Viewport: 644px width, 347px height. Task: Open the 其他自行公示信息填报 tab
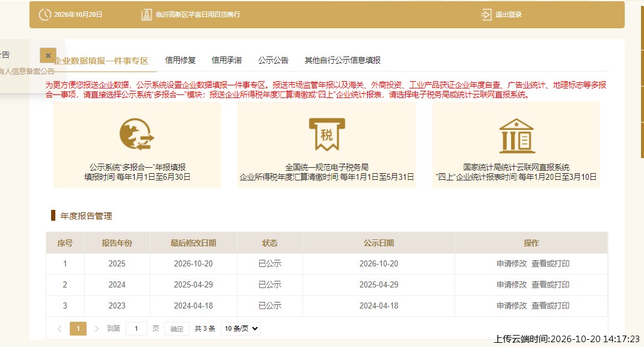pyautogui.click(x=343, y=60)
